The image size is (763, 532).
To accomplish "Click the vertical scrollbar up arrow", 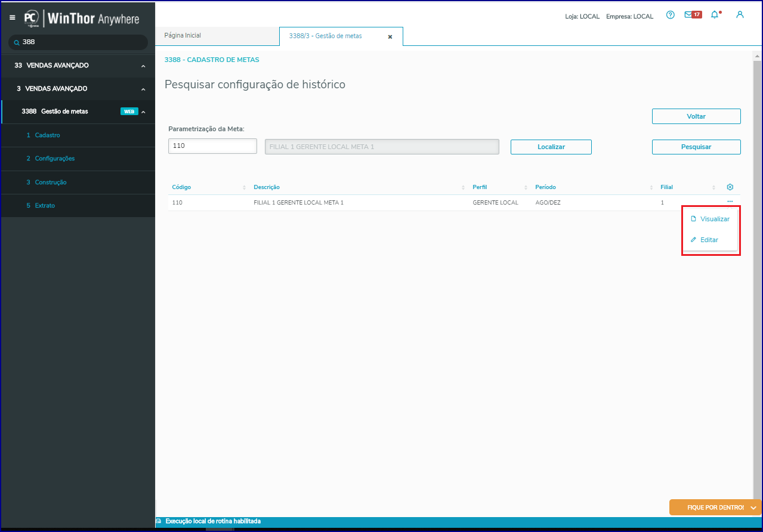I will point(757,55).
